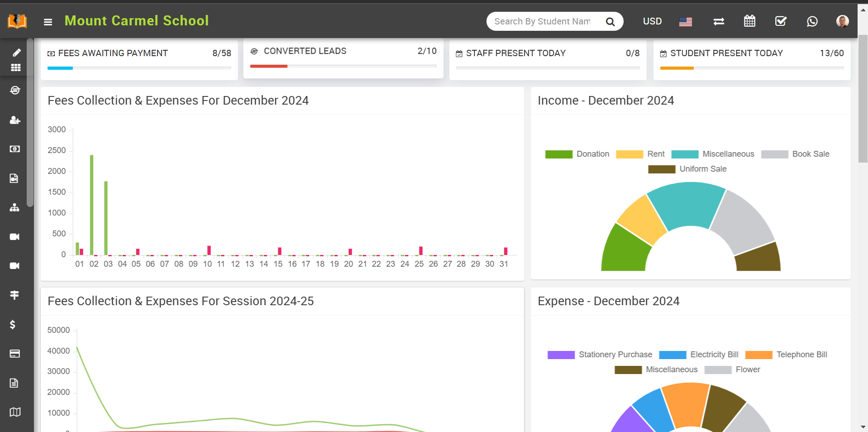868x432 pixels.
Task: Open the calendar icon in header
Action: pos(750,21)
